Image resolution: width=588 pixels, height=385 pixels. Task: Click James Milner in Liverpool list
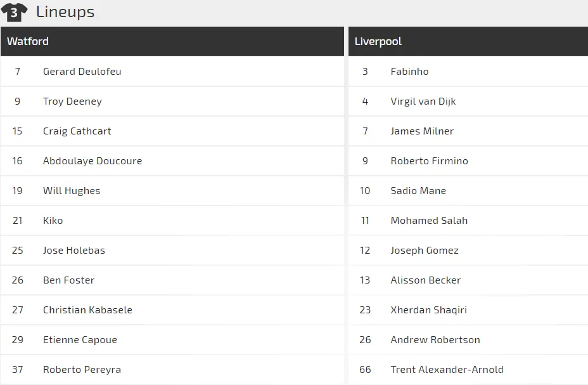[422, 131]
